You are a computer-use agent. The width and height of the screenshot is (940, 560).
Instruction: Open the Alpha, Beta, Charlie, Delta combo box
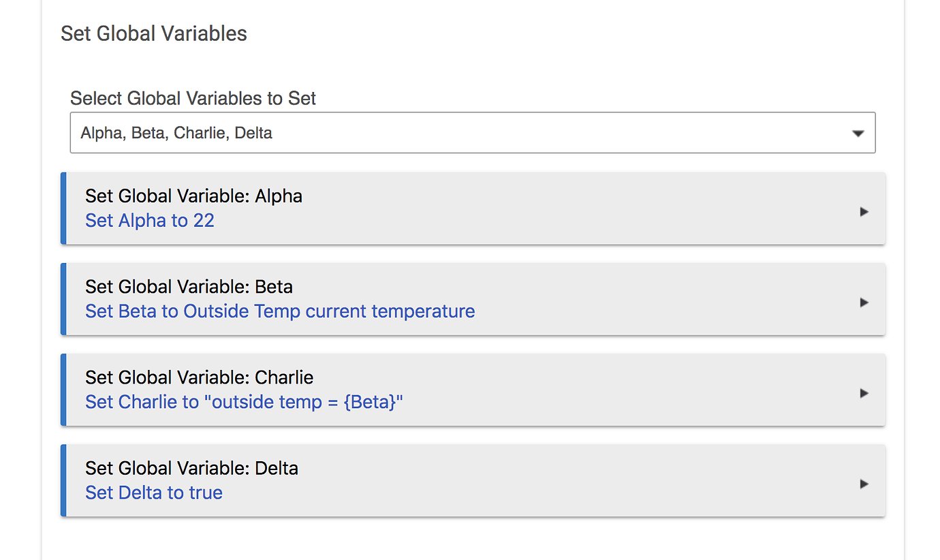(x=473, y=133)
